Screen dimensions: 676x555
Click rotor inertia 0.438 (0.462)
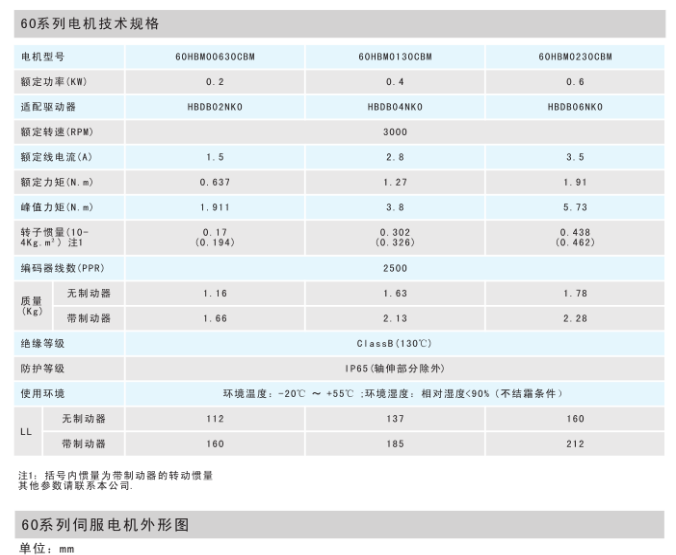click(x=575, y=237)
